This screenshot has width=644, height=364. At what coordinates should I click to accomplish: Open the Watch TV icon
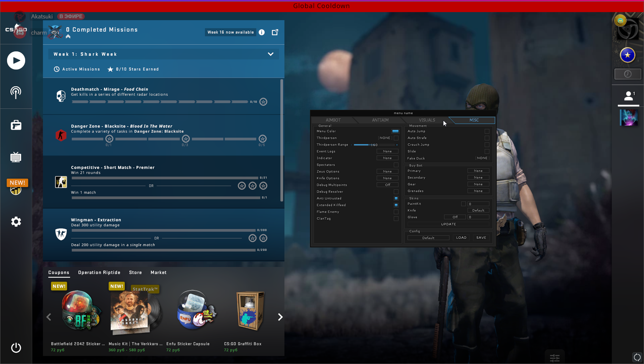coord(16,157)
